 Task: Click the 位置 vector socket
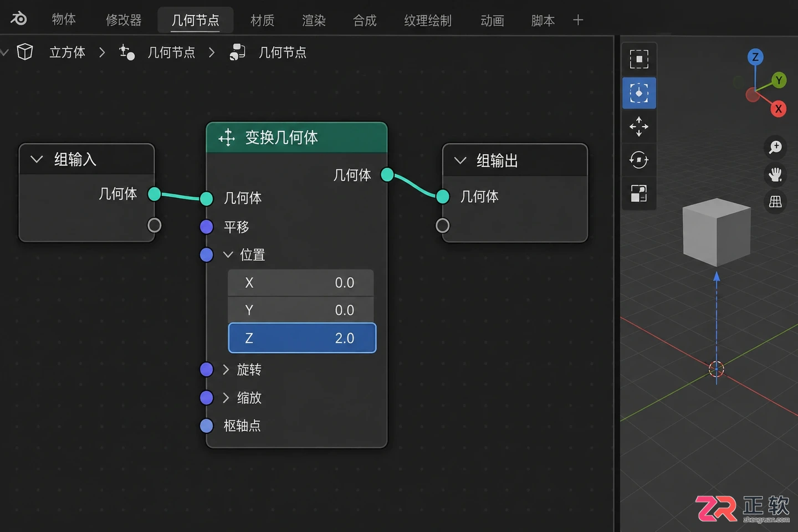[206, 255]
